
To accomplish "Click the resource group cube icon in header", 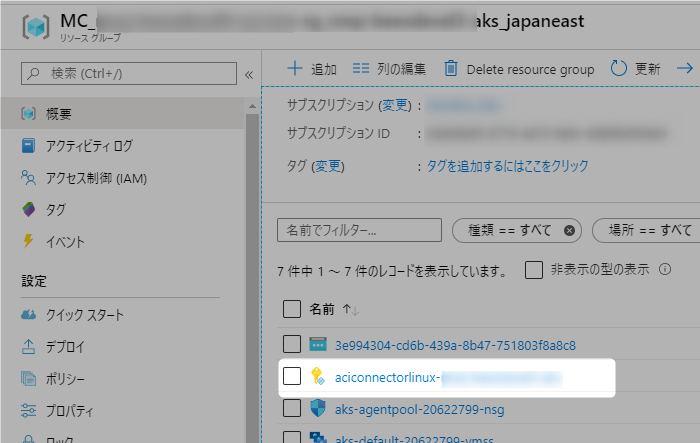I will (x=36, y=27).
